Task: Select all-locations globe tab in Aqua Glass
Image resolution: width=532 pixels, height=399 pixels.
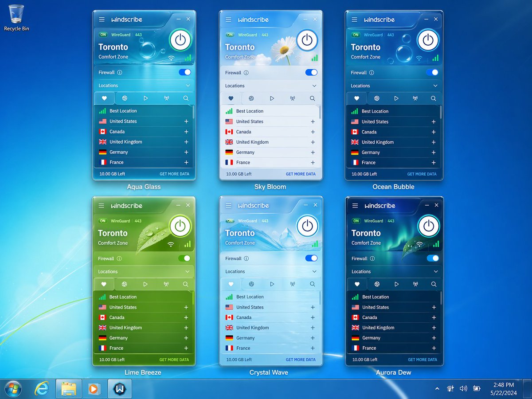Action: coord(125,98)
